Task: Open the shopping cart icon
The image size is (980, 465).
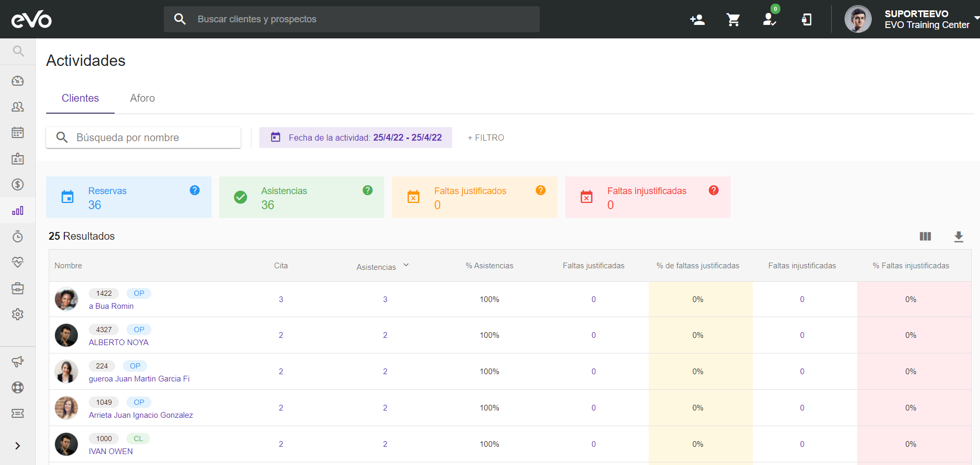Action: pos(733,20)
